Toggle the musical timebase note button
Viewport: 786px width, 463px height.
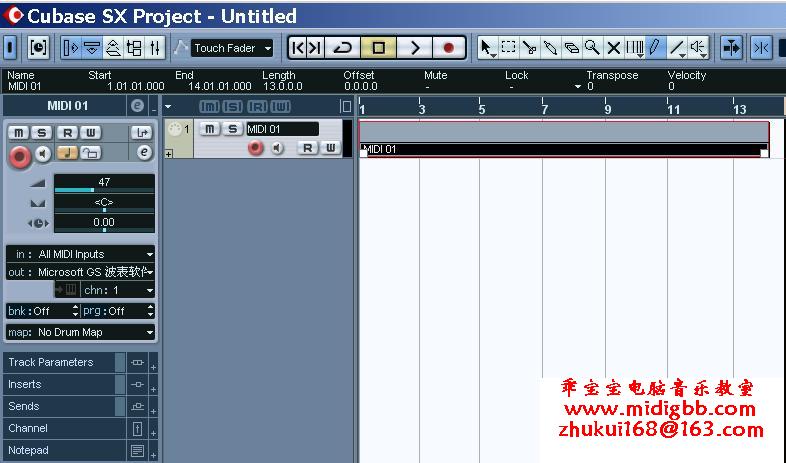(x=67, y=152)
